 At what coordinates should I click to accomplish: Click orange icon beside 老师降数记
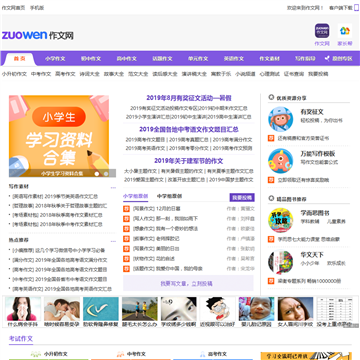pyautogui.click(x=126, y=239)
